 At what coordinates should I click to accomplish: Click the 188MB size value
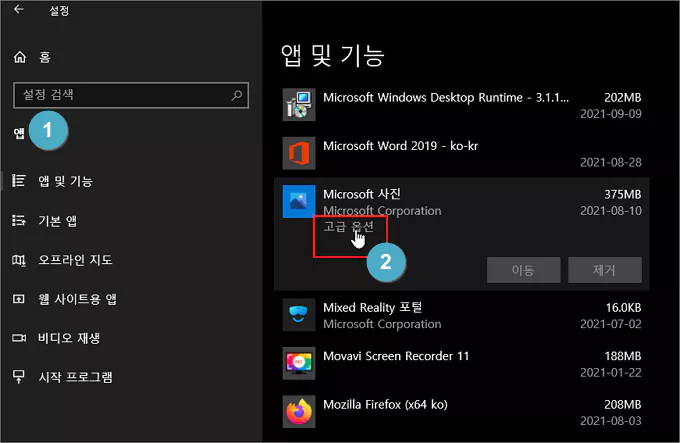pyautogui.click(x=623, y=356)
